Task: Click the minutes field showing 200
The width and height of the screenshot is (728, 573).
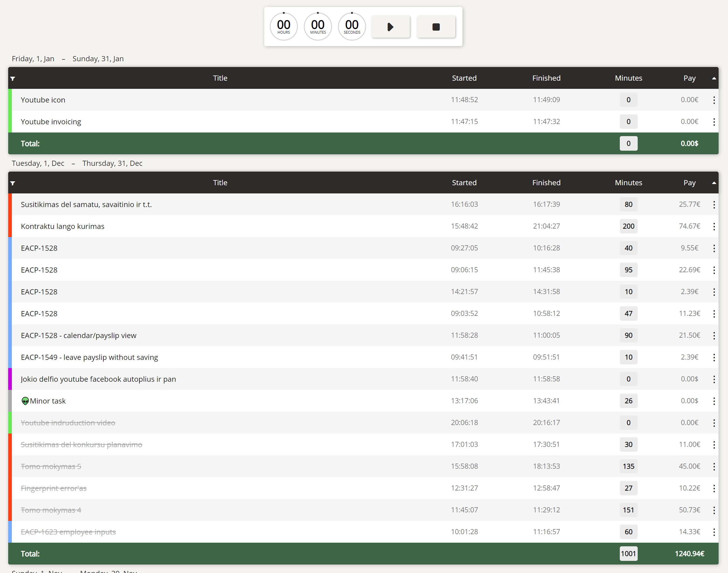Action: pyautogui.click(x=628, y=226)
